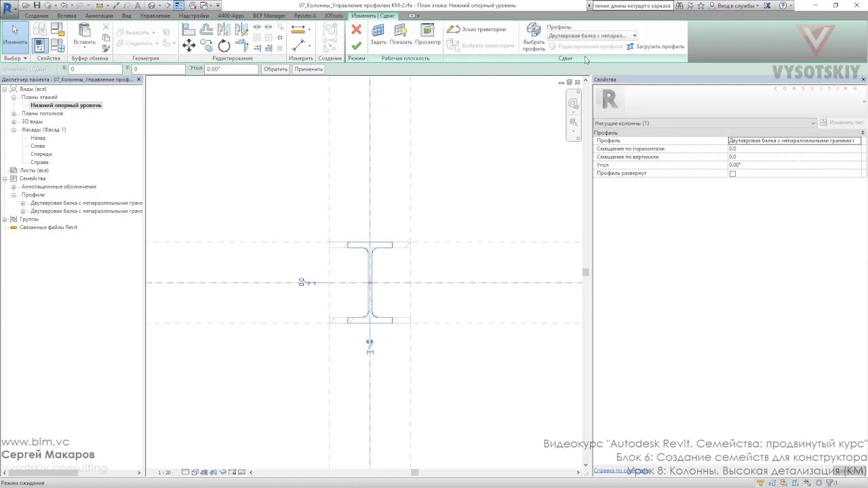Click the Угол angle input field
868x488 pixels.
pos(231,69)
